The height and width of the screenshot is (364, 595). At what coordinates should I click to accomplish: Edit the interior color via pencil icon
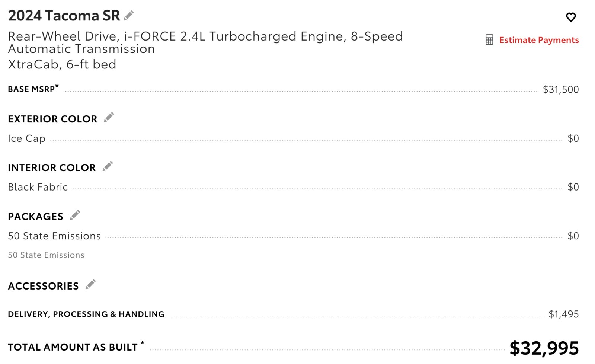[x=108, y=166]
